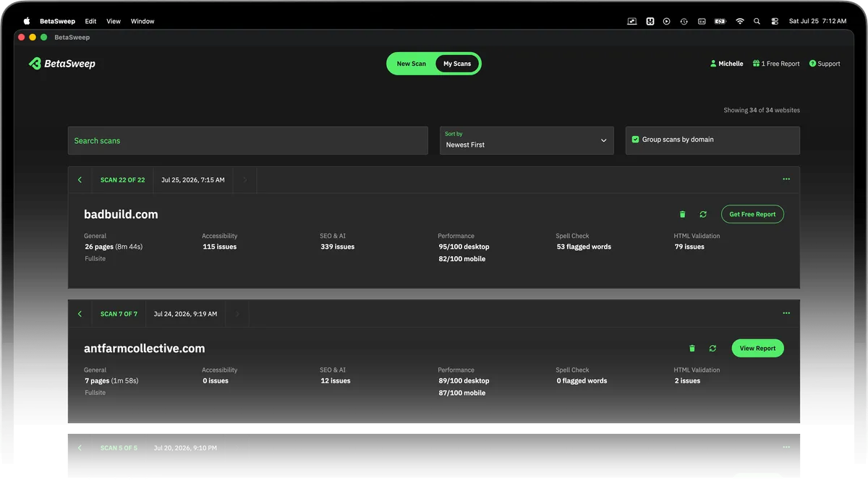Open the Sort by Newest First dropdown
The height and width of the screenshot is (481, 868).
[527, 140]
